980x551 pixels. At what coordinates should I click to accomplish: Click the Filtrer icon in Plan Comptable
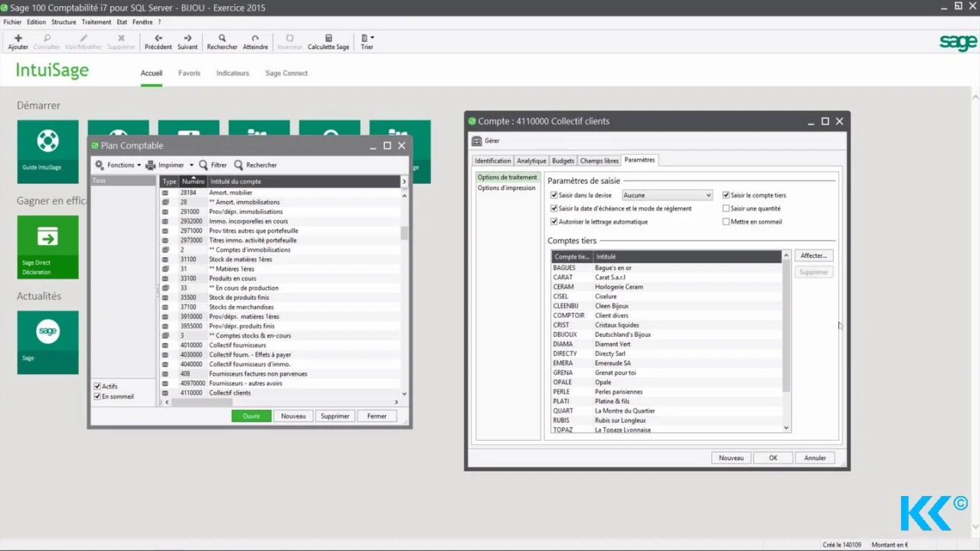coord(204,165)
